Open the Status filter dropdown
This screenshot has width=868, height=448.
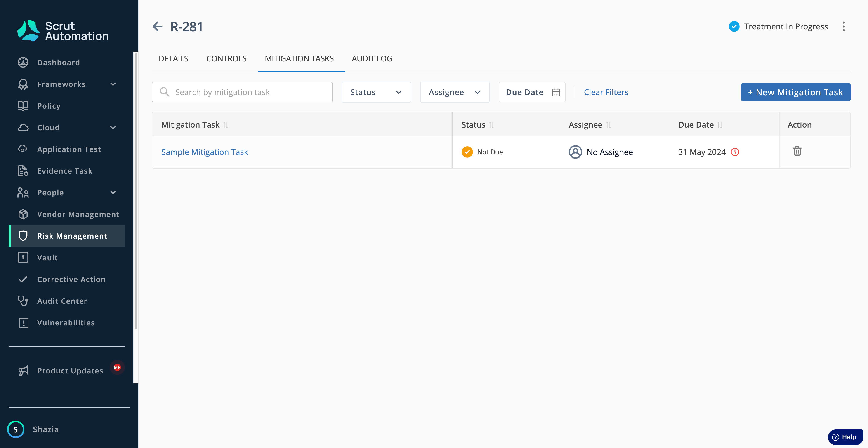(x=376, y=92)
